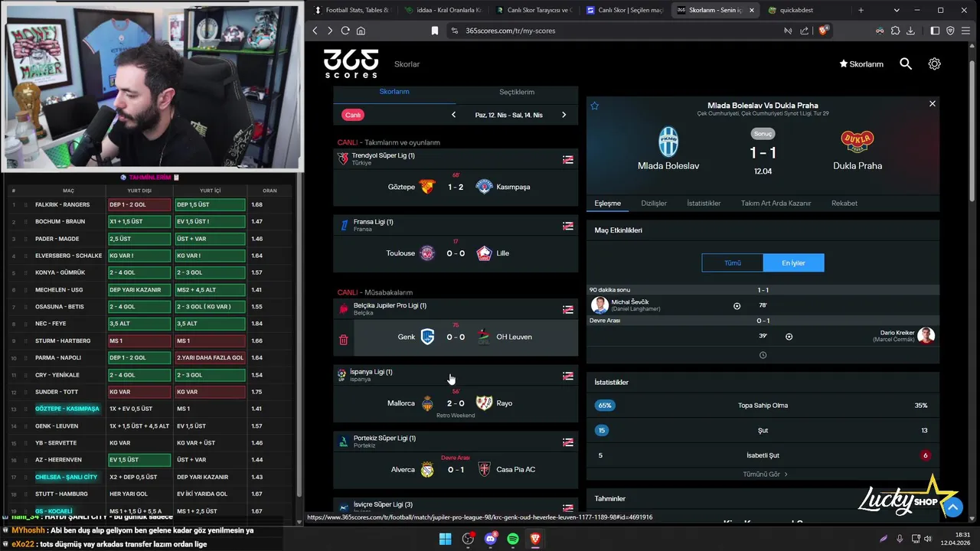The width and height of the screenshot is (980, 551).
Task: Click the Brave browser taskbar icon
Action: 535,539
